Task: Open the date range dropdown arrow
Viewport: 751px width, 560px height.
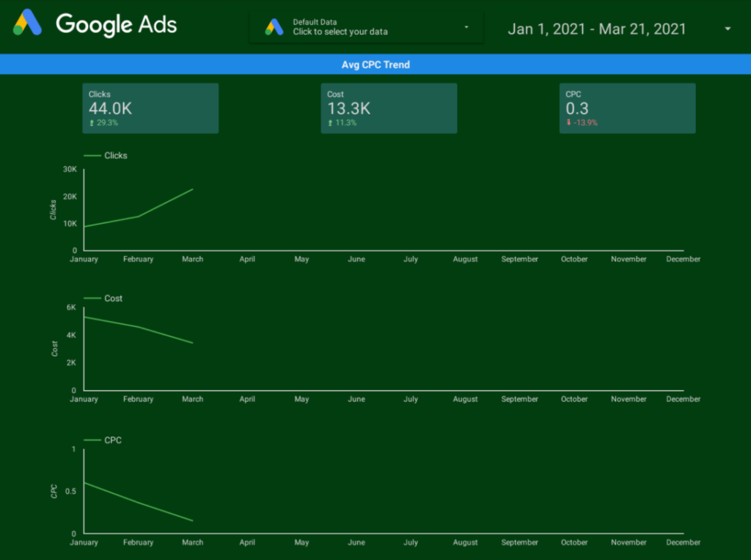Action: click(728, 29)
